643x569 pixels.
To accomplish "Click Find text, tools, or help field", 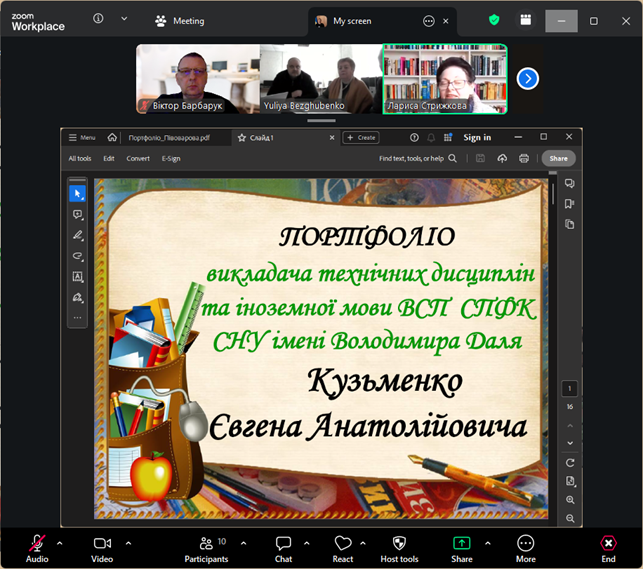I will (417, 159).
